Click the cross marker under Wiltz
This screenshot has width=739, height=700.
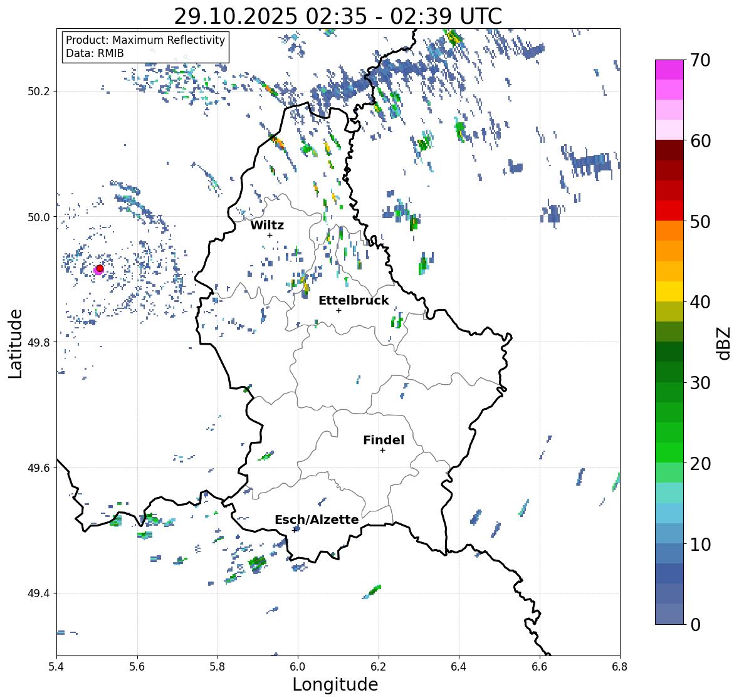270,235
